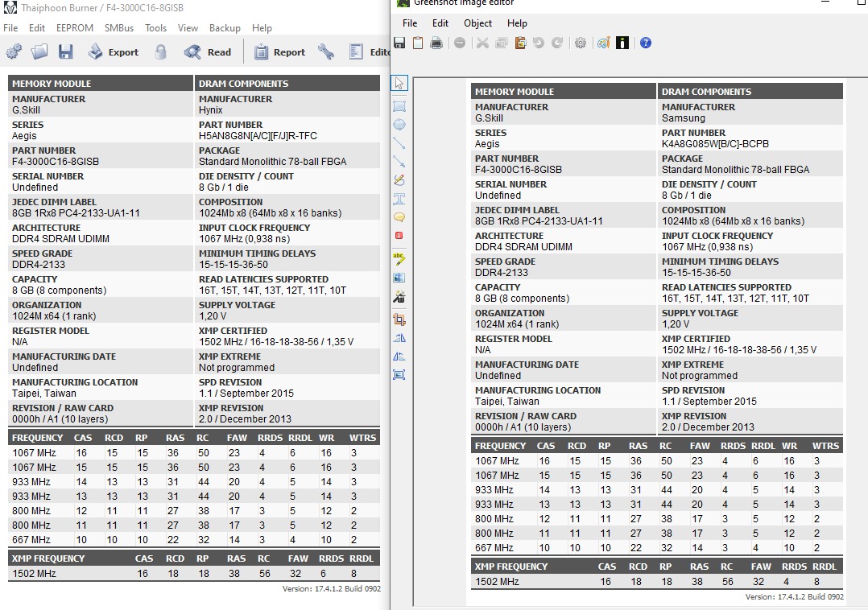Screen dimensions: 868x610
Task: Click the duplicate element icon in Greenshot
Action: 502,43
